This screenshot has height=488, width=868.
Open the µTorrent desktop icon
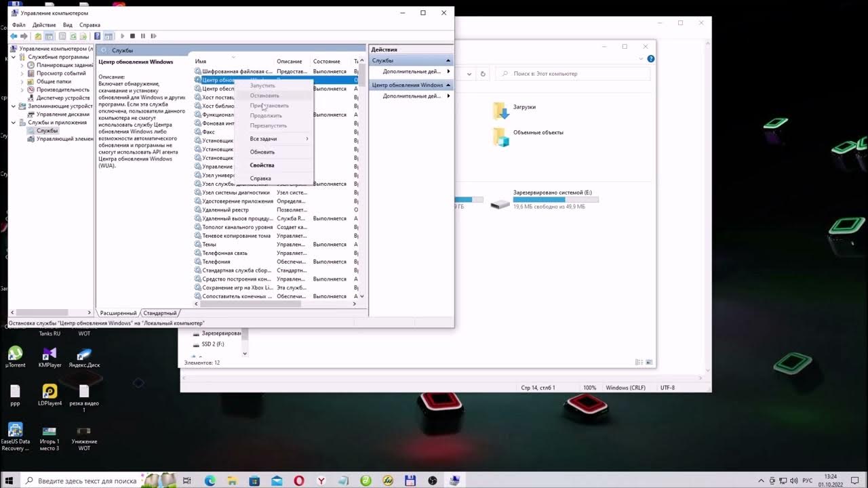tap(15, 357)
